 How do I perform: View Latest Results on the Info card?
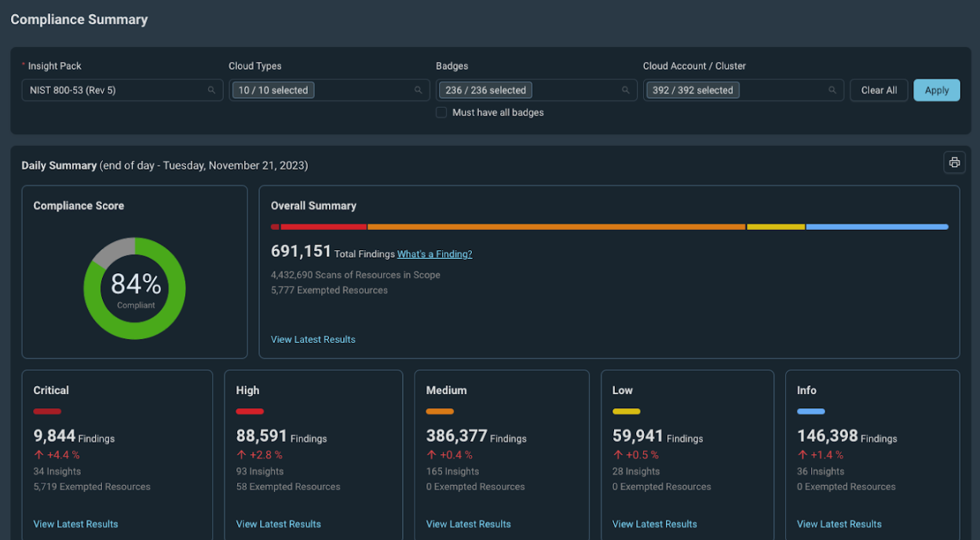pos(839,524)
